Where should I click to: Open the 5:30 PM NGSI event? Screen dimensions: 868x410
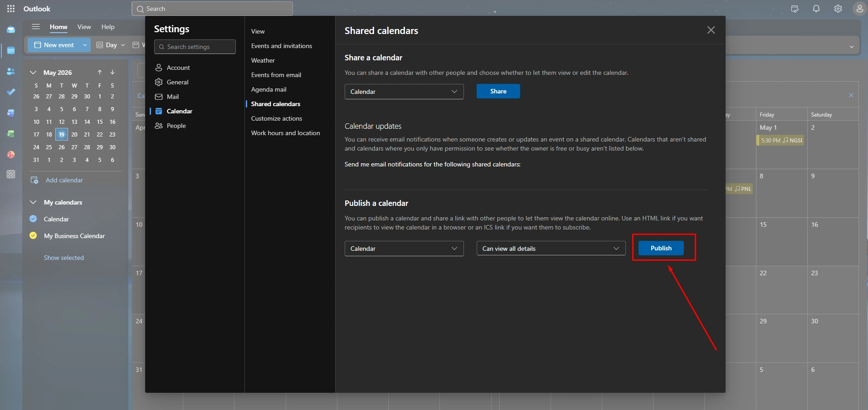point(781,140)
